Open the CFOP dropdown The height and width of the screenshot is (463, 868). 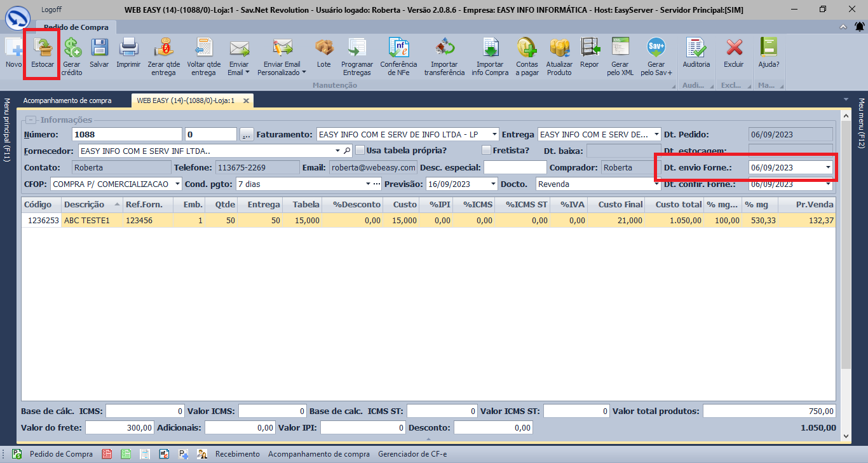point(177,184)
